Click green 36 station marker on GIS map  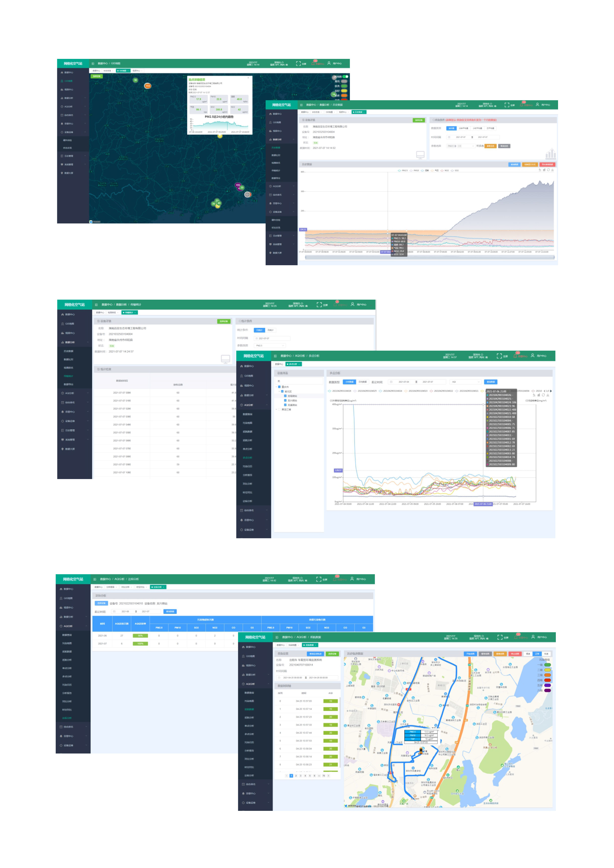135,80
